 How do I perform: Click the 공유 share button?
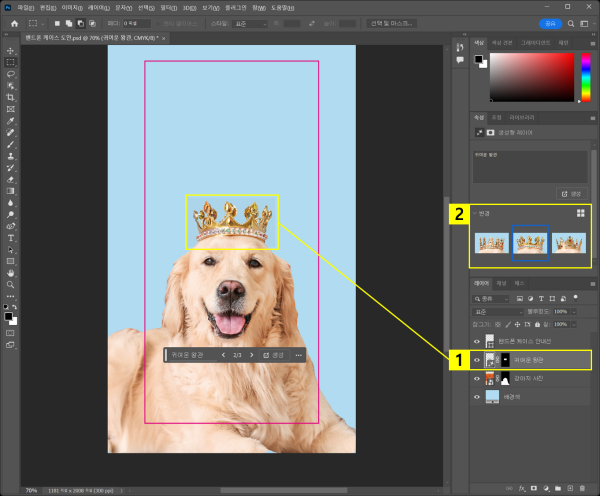(550, 22)
